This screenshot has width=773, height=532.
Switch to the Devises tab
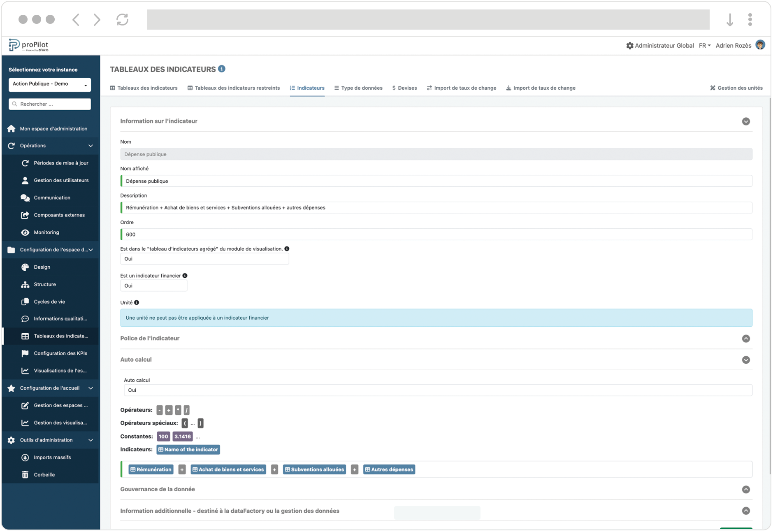(404, 88)
